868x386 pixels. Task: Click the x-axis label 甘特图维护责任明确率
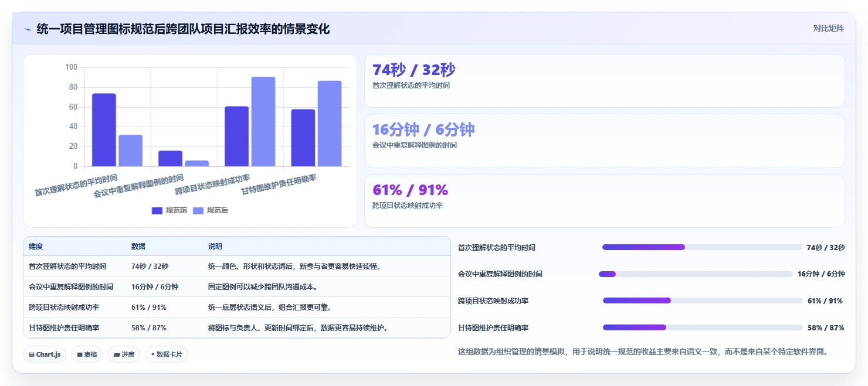click(279, 185)
